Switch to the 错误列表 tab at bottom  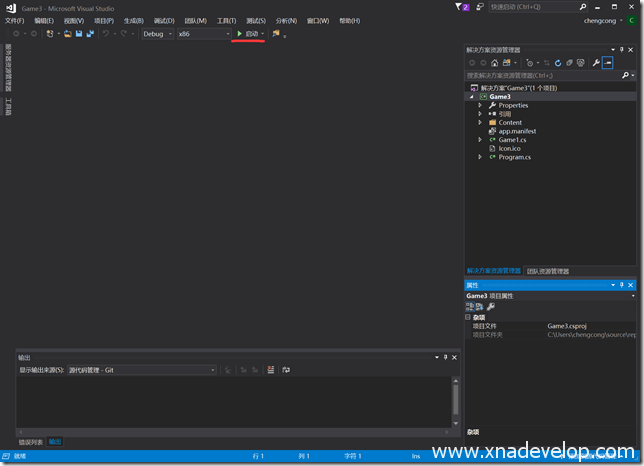click(31, 442)
